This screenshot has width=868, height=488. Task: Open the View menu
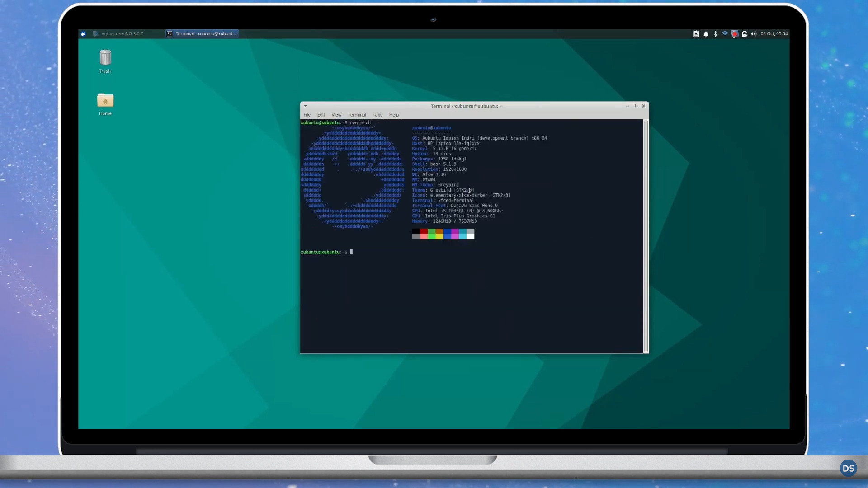point(336,115)
